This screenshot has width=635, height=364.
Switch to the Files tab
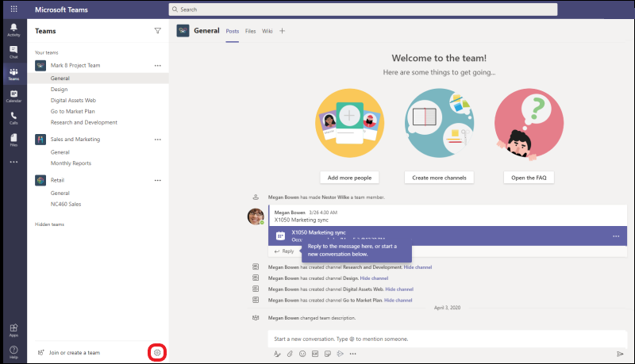(250, 31)
